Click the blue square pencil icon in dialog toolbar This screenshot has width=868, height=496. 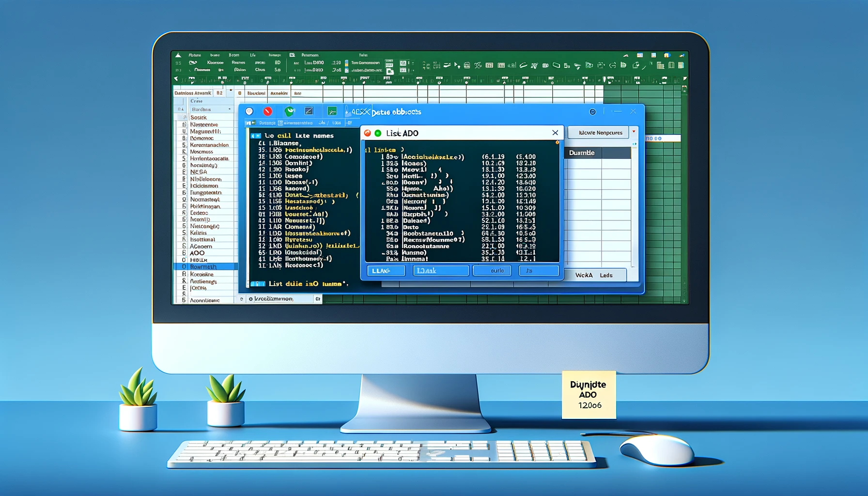pyautogui.click(x=309, y=111)
